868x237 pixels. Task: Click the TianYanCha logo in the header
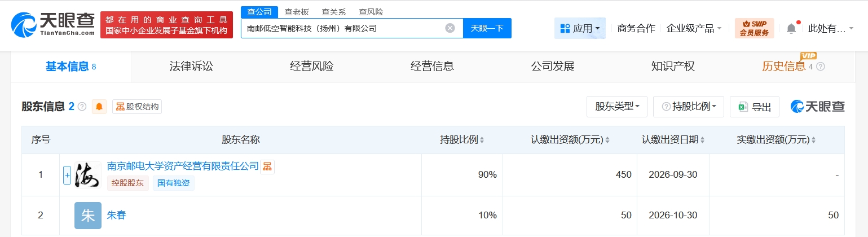(x=53, y=25)
